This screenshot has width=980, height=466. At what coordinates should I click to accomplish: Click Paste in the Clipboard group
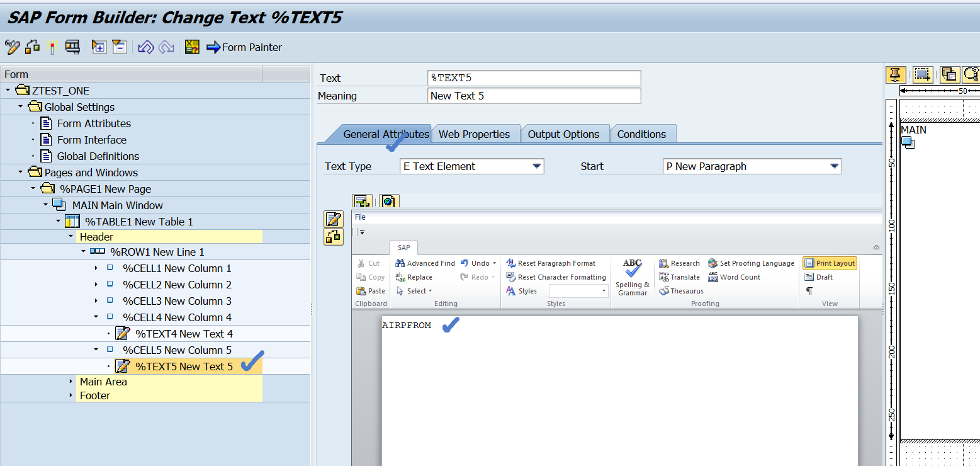371,291
